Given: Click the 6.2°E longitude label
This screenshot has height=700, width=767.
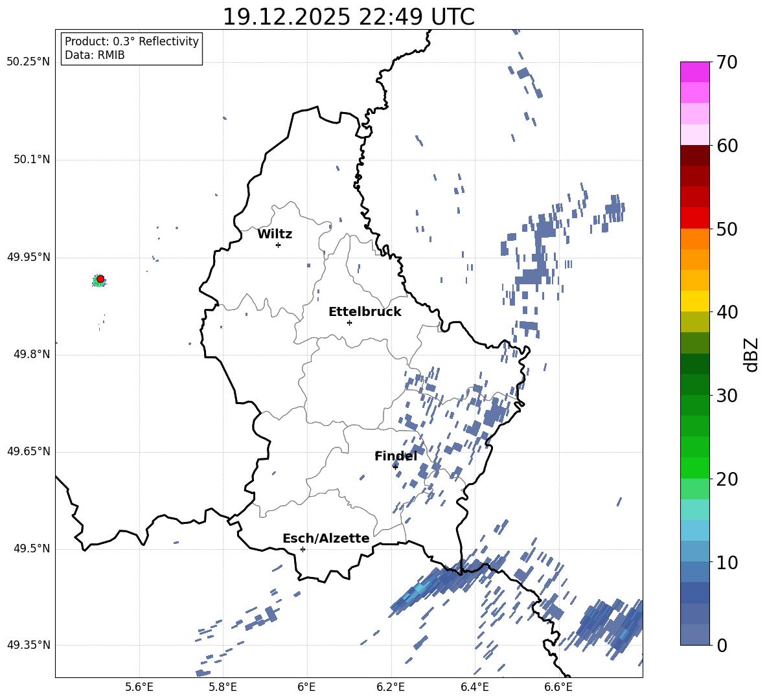Looking at the screenshot, I should [x=391, y=687].
